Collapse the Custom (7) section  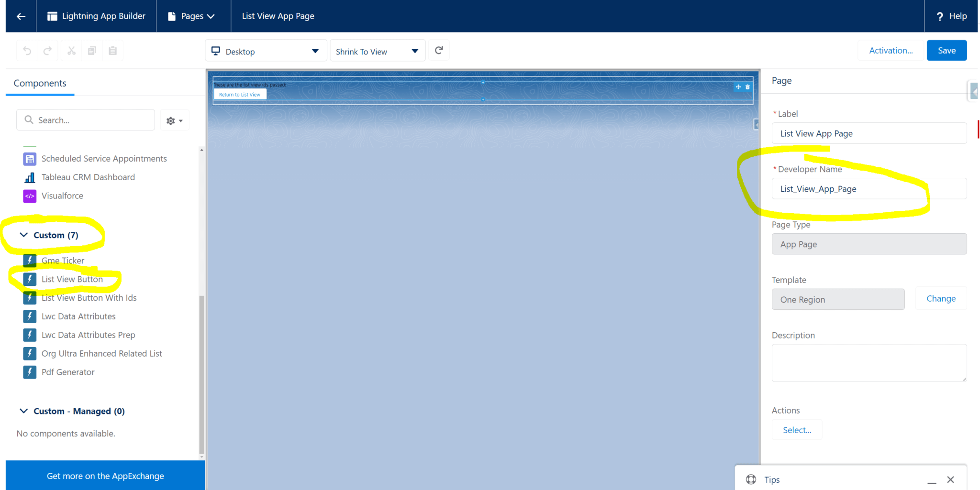point(23,235)
